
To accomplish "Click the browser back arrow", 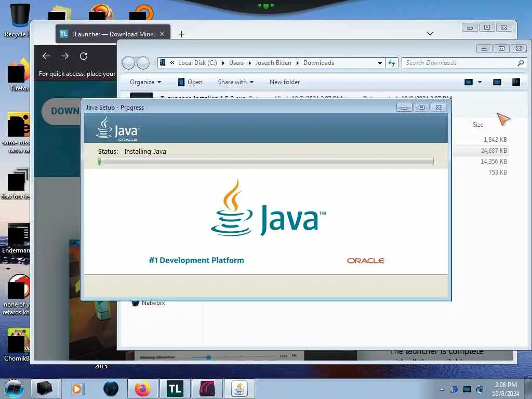I will point(46,56).
